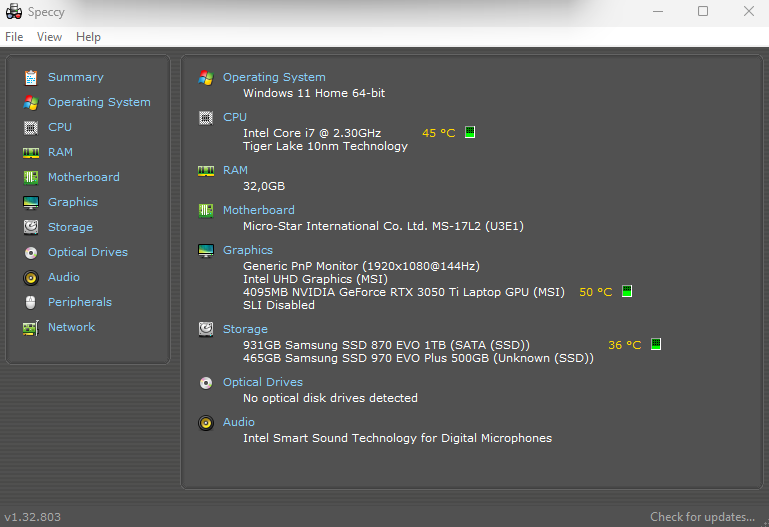This screenshot has width=769, height=527.
Task: Click the 45 °C CPU temperature value
Action: [438, 133]
